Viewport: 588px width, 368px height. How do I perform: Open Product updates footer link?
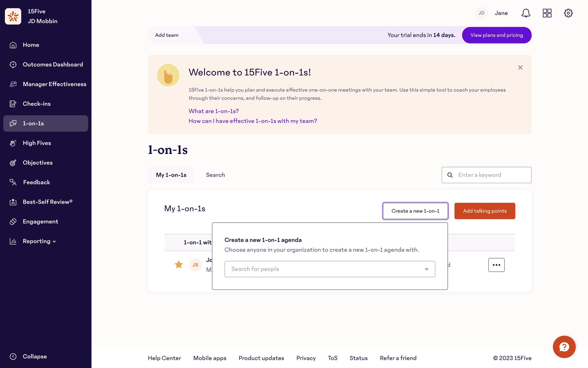261,358
